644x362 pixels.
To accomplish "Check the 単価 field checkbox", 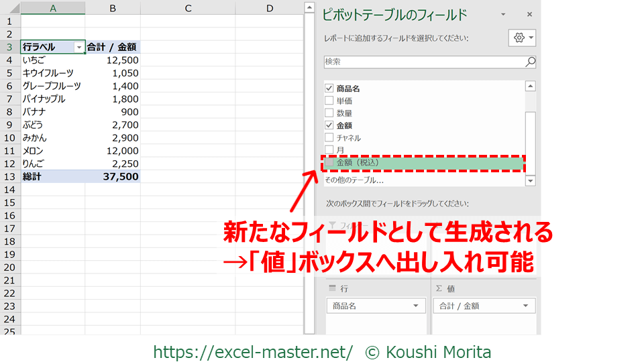I will click(329, 101).
